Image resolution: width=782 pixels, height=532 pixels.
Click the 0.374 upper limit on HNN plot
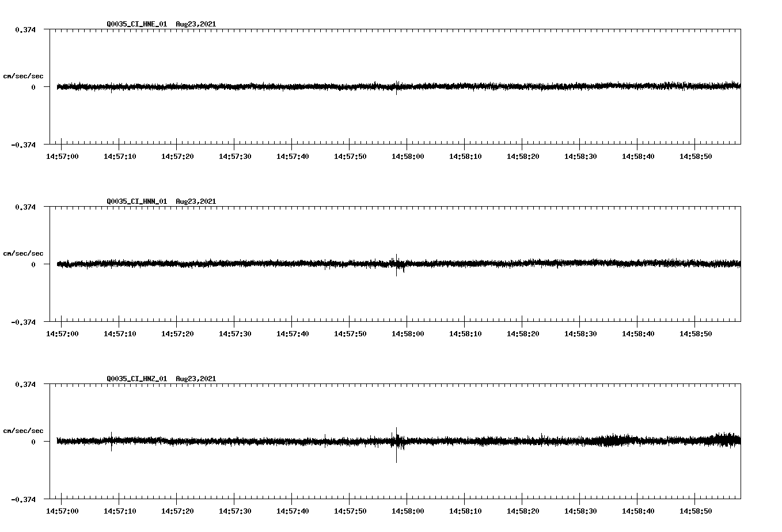tap(25, 207)
